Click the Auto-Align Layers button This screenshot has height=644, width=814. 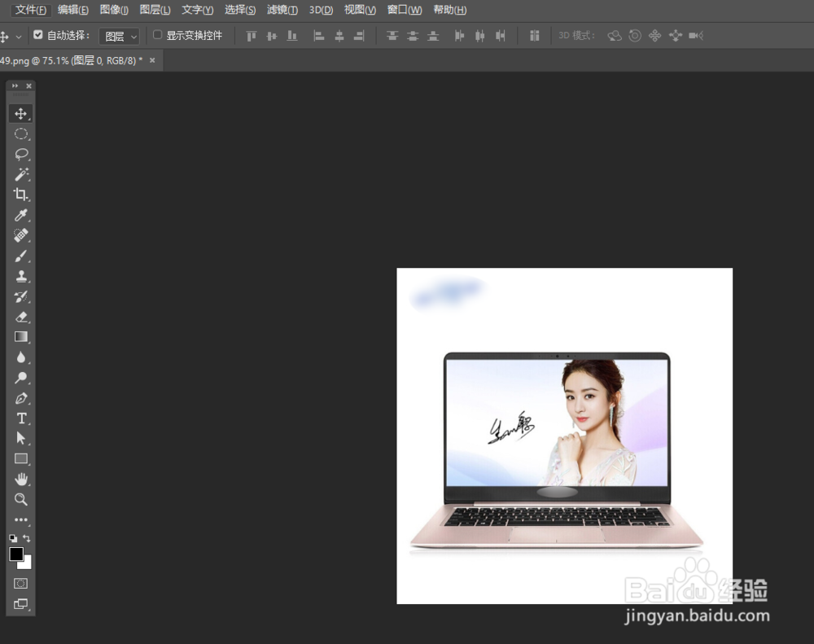534,36
